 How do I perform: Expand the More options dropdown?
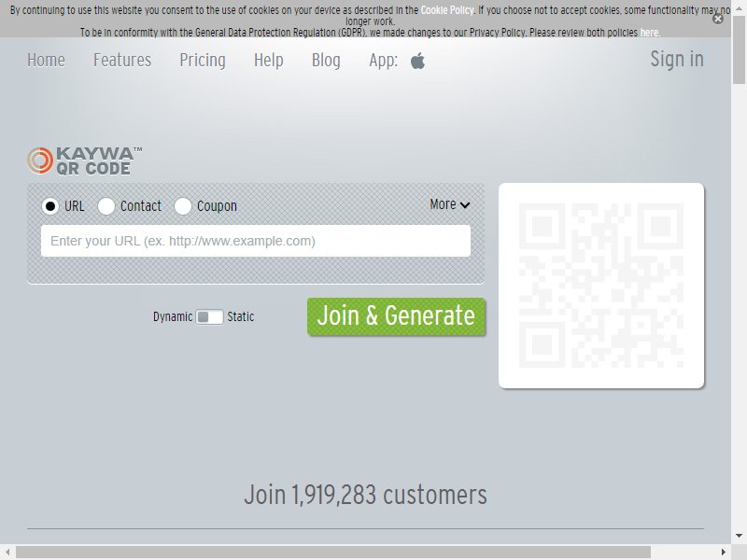pyautogui.click(x=450, y=204)
